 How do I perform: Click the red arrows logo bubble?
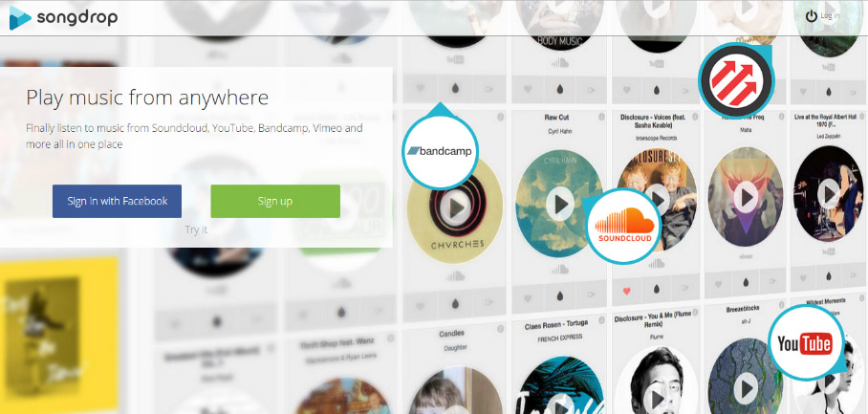click(x=734, y=79)
